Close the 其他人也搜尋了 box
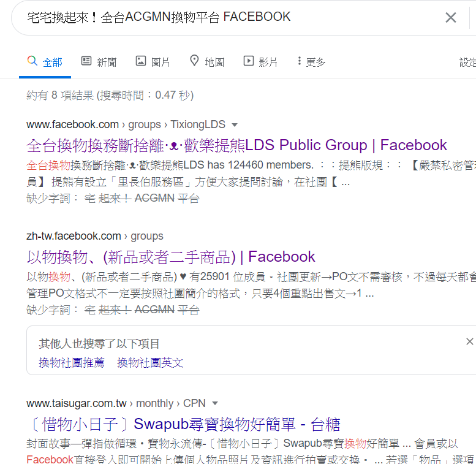Screen dimensions: 476x464 (470, 341)
